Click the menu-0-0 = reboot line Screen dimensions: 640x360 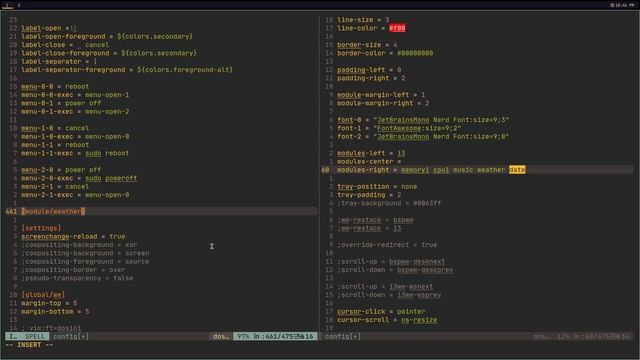(x=55, y=87)
